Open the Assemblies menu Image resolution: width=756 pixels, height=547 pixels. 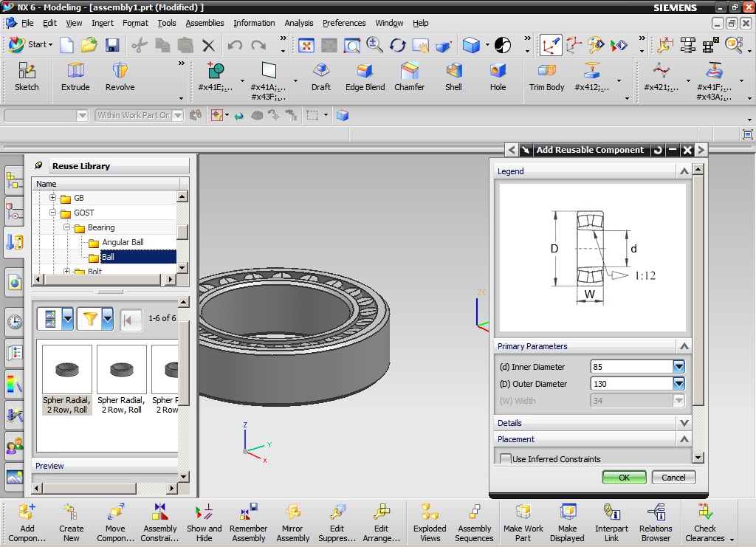tap(205, 23)
